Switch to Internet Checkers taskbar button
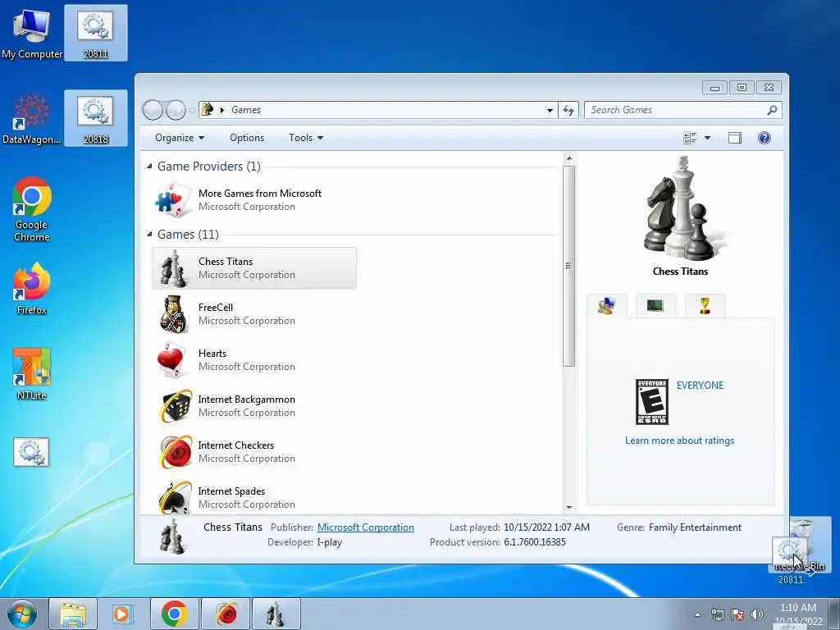 (x=226, y=614)
